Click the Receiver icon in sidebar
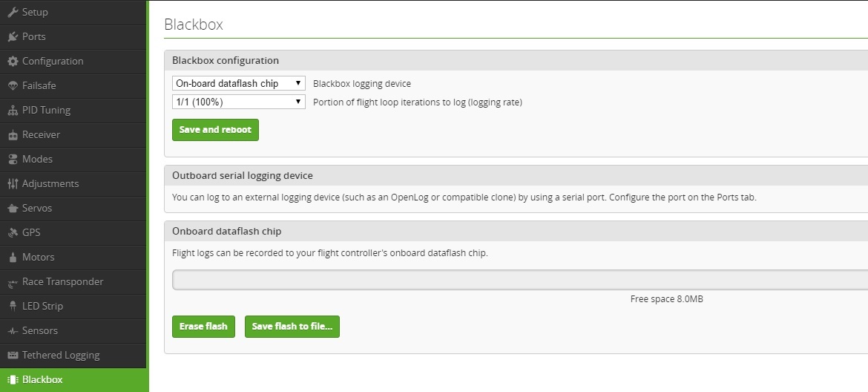 [x=13, y=134]
